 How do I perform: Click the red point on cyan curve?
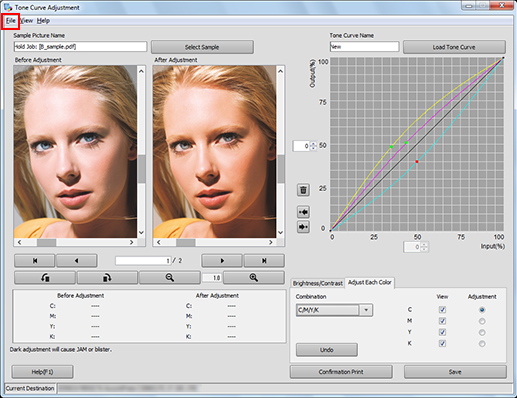point(417,162)
